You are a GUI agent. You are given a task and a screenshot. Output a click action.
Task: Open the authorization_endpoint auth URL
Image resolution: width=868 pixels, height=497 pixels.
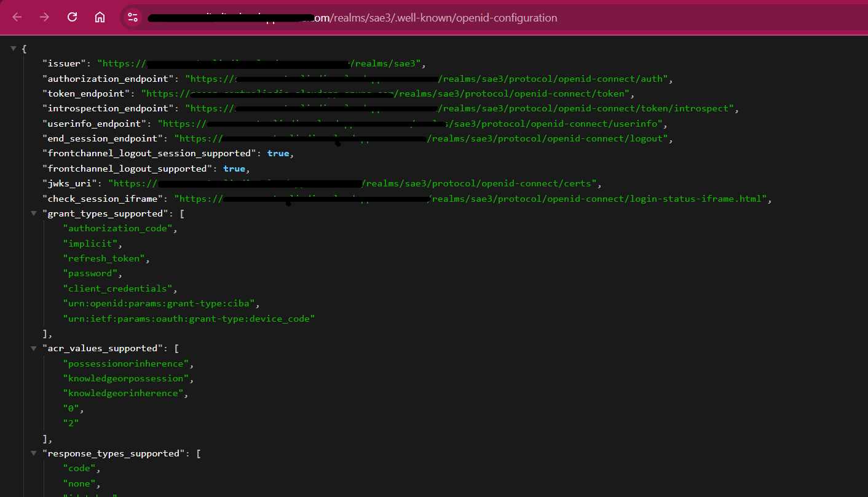tap(553, 79)
